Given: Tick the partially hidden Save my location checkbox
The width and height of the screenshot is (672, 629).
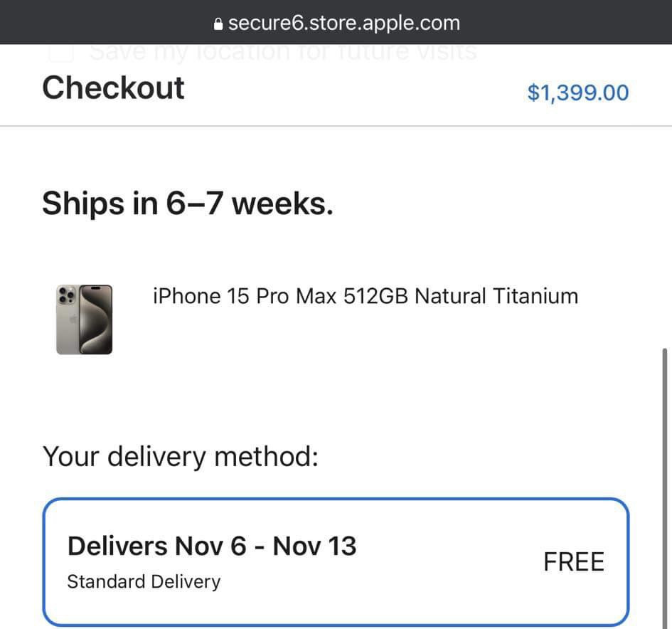Looking at the screenshot, I should (61, 53).
